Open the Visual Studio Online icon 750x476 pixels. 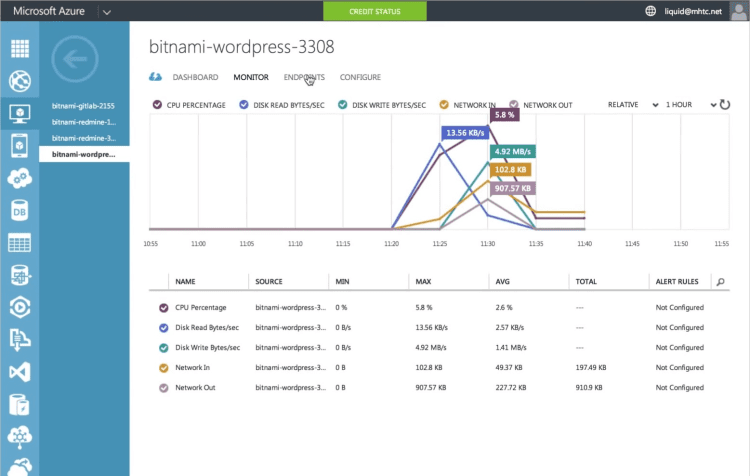pyautogui.click(x=20, y=372)
